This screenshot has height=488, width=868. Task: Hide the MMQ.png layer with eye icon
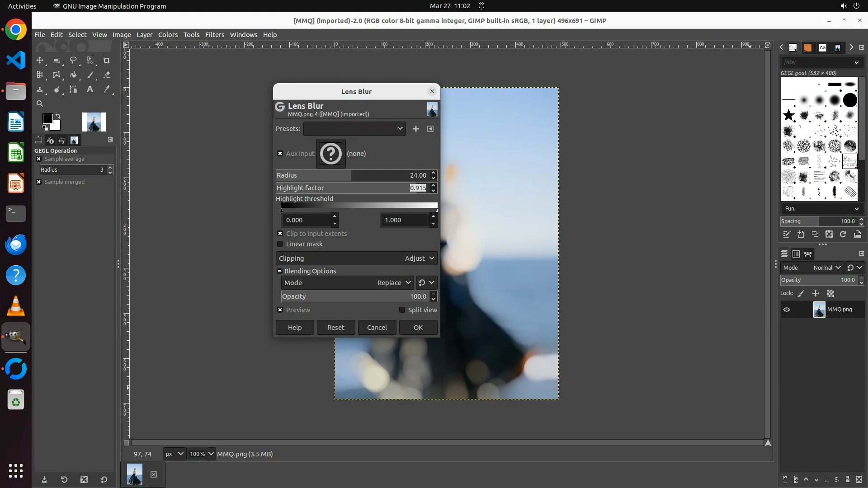tap(787, 310)
